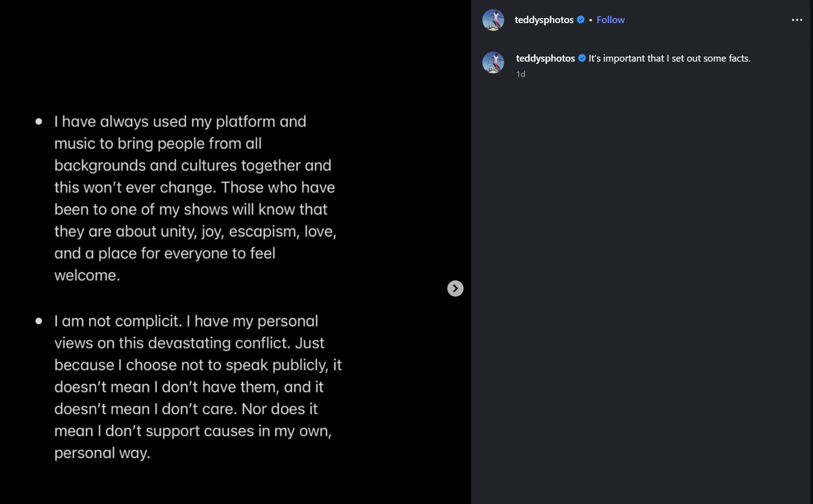Select the caption about setting out some facts
This screenshot has height=504, width=813.
click(x=669, y=58)
